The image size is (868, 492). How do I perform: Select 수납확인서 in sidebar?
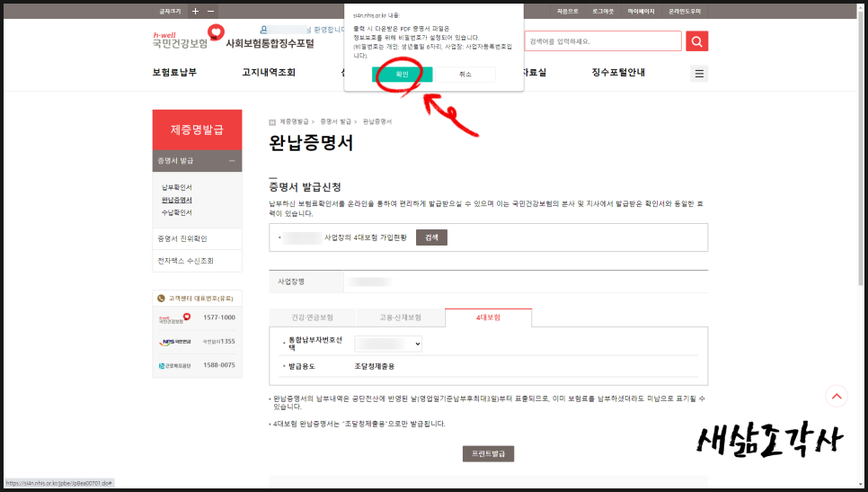coord(177,213)
